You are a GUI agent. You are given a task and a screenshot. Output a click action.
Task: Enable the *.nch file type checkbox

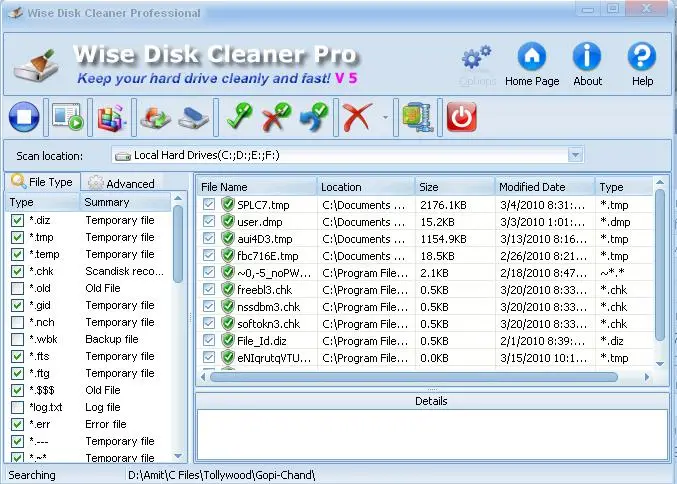click(17, 323)
